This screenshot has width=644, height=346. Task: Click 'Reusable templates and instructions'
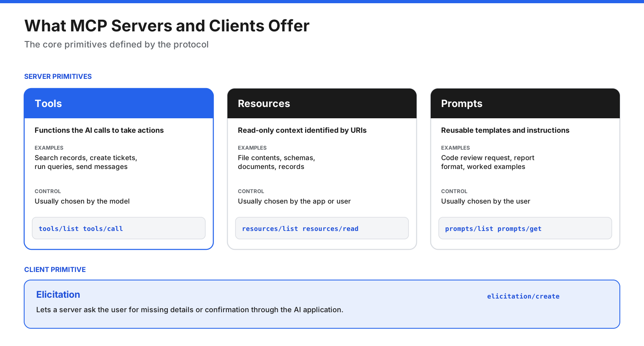(505, 130)
